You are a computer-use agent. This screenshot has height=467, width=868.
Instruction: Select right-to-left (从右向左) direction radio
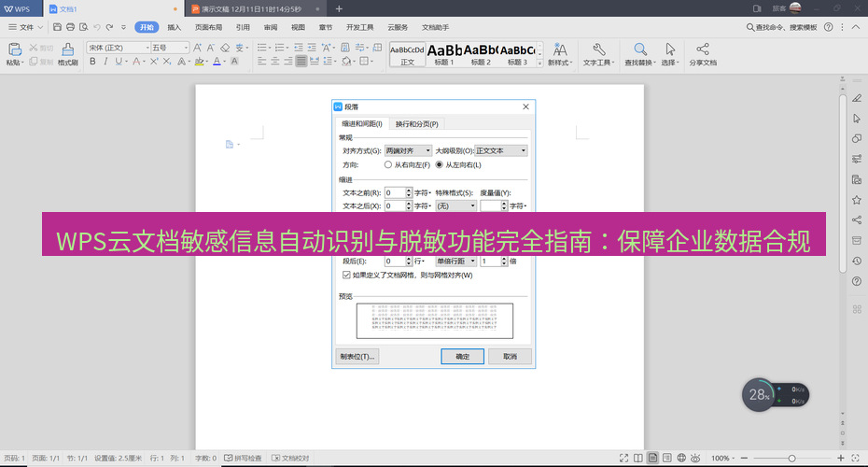388,164
